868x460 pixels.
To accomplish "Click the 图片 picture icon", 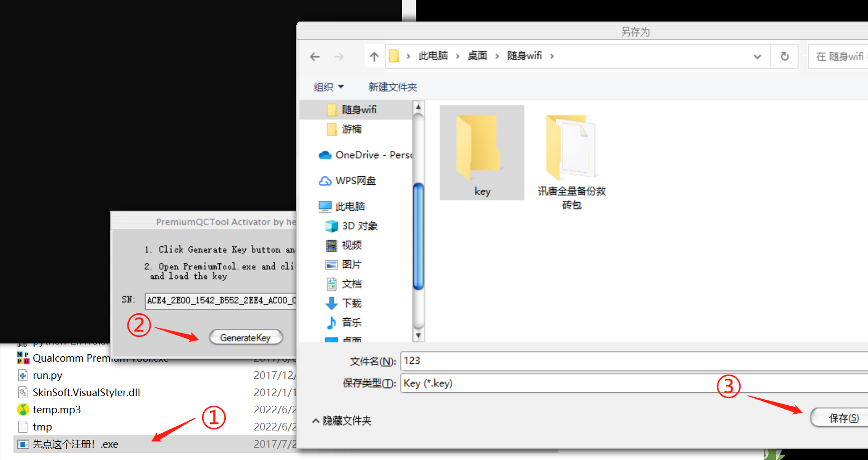I will (x=332, y=265).
